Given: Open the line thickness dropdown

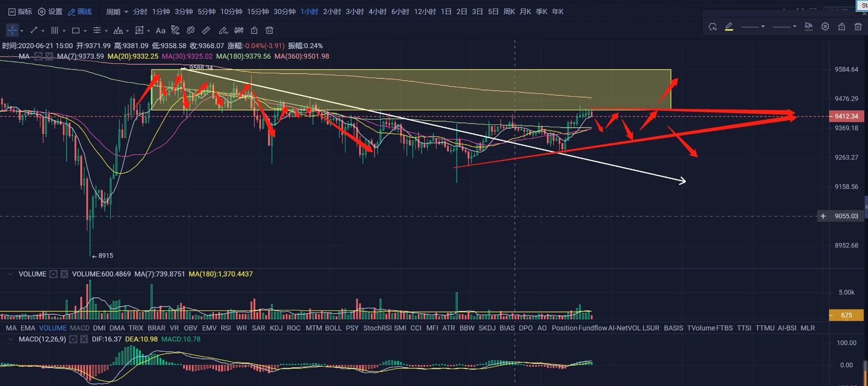Looking at the screenshot, I should click(x=784, y=27).
